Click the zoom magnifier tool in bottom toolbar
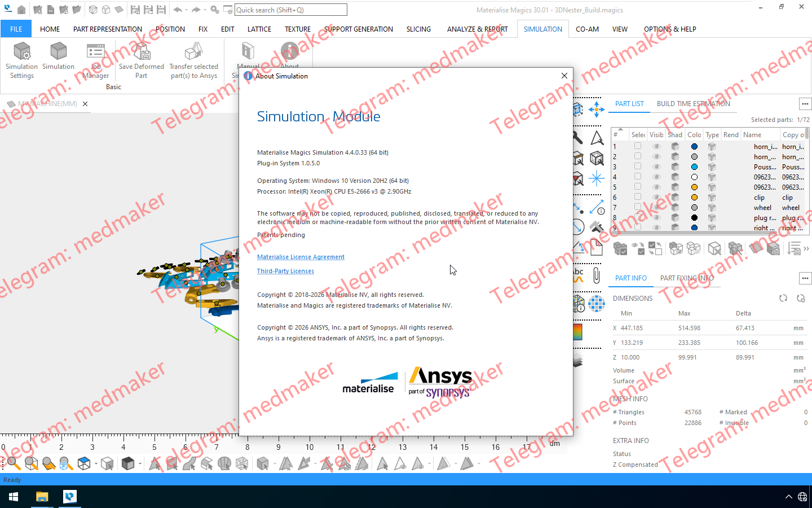 pos(14,463)
